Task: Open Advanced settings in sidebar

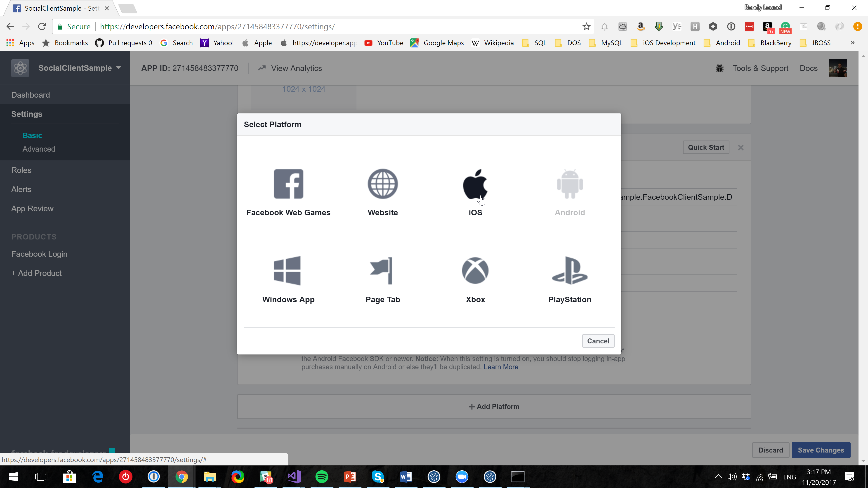Action: coord(39,149)
